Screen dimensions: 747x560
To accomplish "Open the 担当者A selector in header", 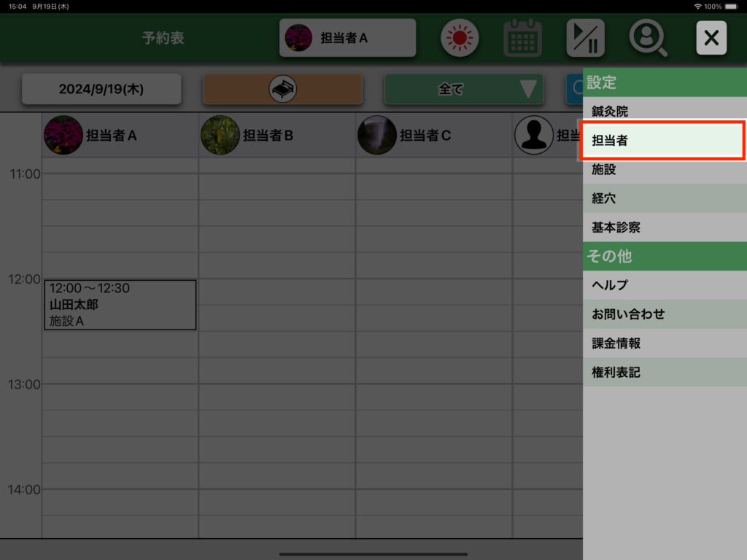I will pyautogui.click(x=347, y=38).
